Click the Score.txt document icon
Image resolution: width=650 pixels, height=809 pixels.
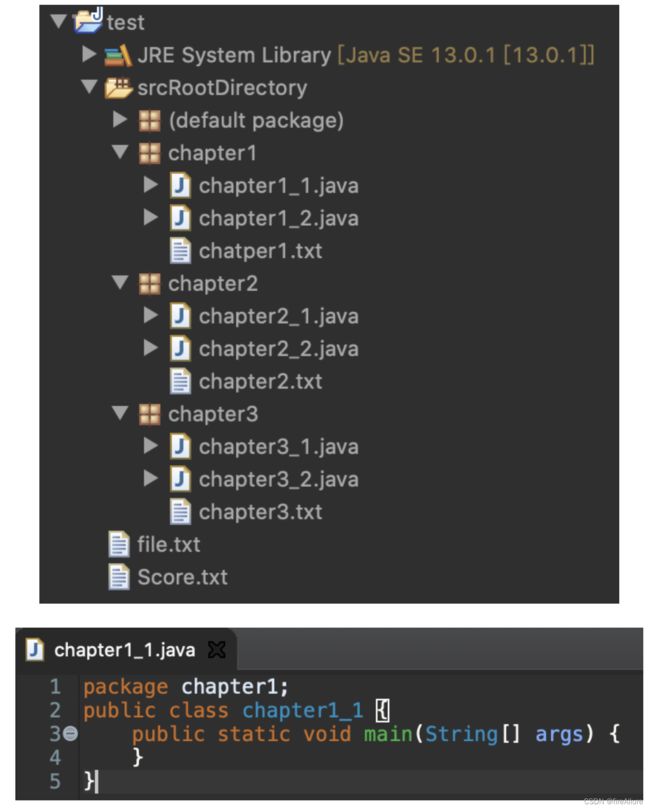pyautogui.click(x=119, y=577)
